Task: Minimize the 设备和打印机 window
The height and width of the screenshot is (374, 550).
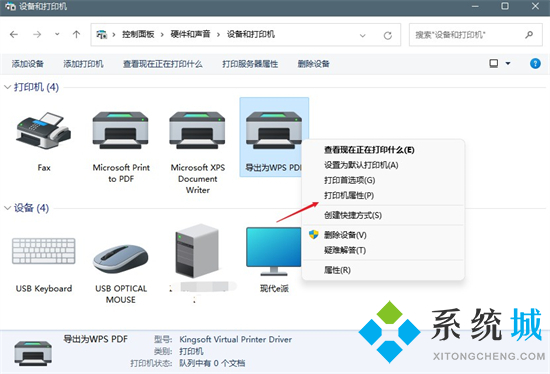Action: 475,6
